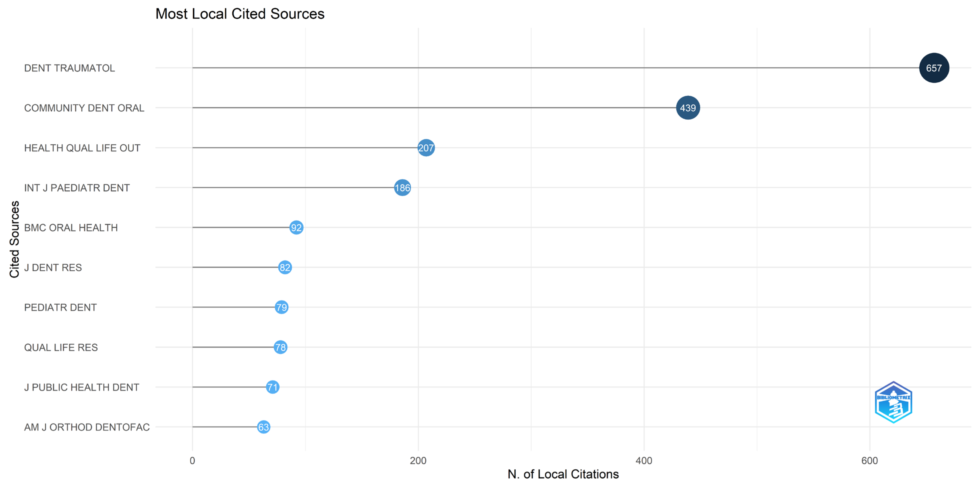Select the QUAL LIFE RES label
This screenshot has height=488, width=980.
[61, 347]
